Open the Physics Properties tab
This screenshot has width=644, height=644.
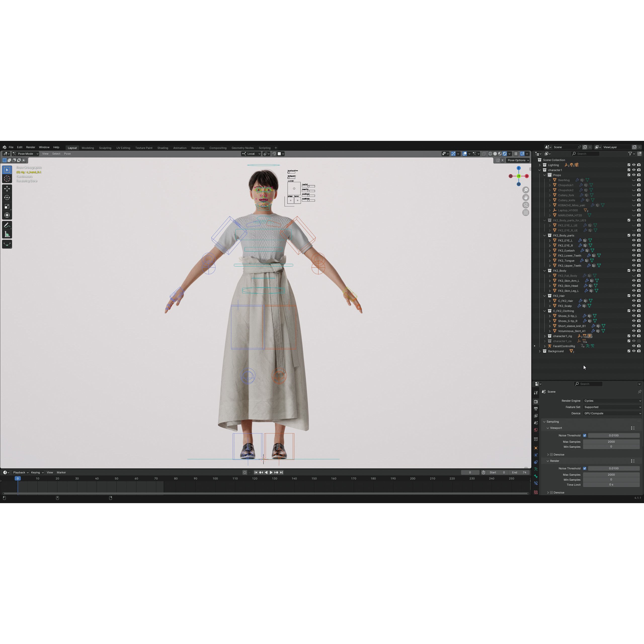[x=536, y=455]
